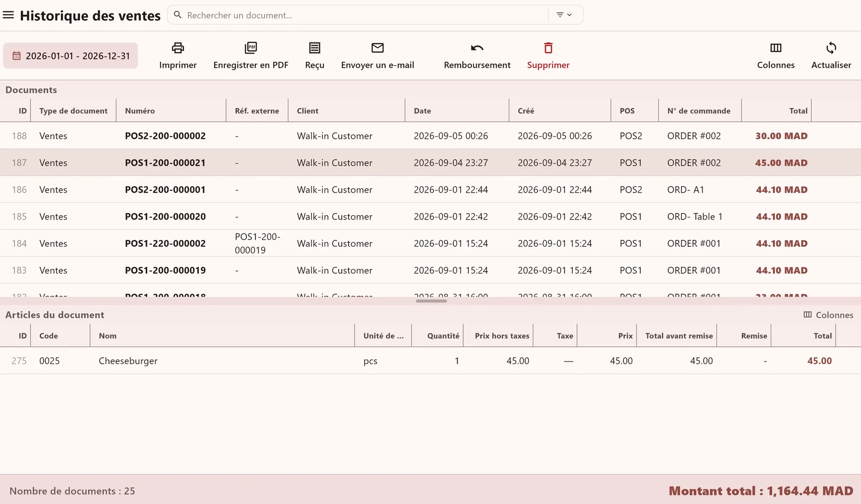Click date 2026-09-05 00:26 in Date column

click(x=451, y=136)
